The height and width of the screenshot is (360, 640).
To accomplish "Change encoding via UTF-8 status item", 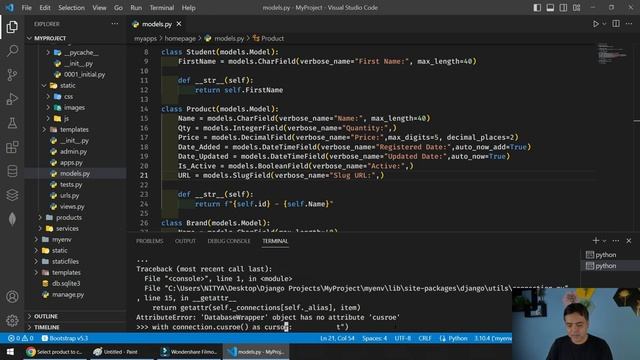I will pos(402,338).
